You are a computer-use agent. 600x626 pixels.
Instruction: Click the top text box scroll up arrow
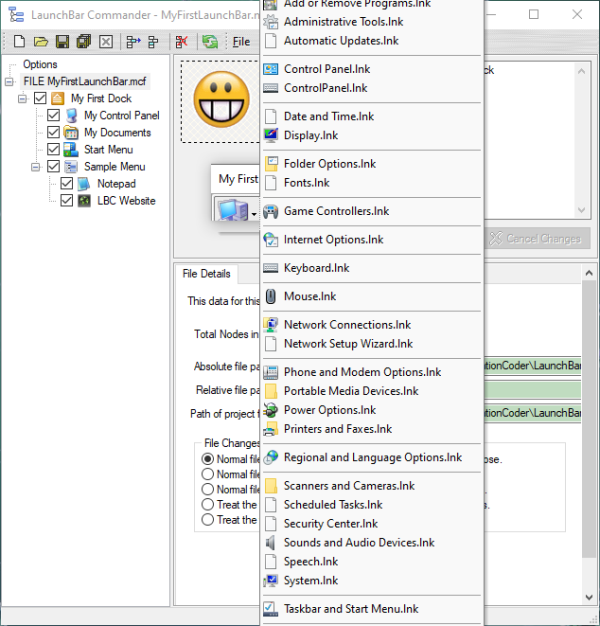581,71
